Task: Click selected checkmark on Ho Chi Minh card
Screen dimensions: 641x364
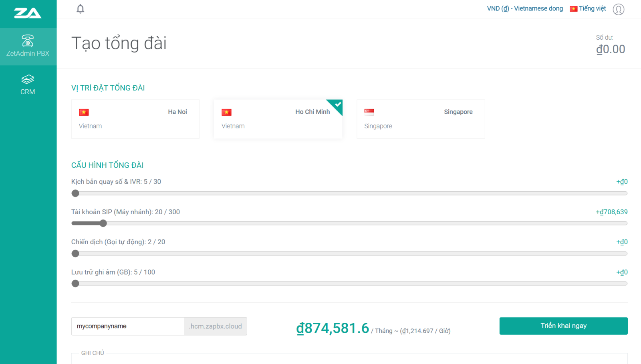Action: [x=338, y=105]
